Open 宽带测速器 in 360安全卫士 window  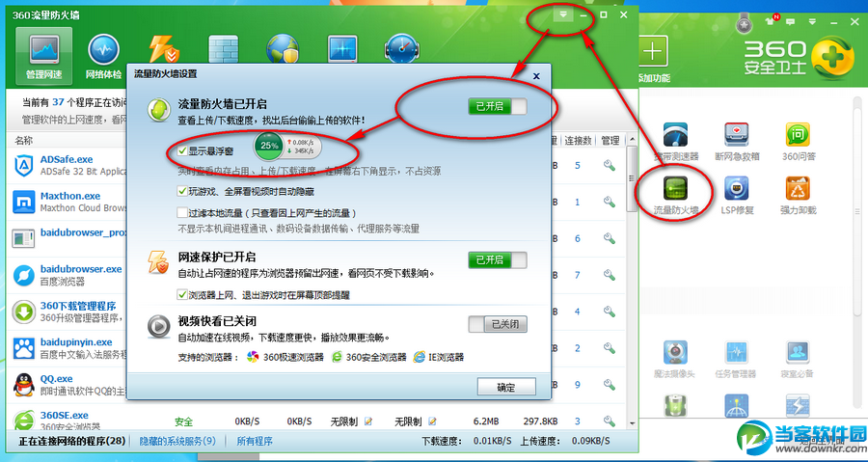coord(676,142)
